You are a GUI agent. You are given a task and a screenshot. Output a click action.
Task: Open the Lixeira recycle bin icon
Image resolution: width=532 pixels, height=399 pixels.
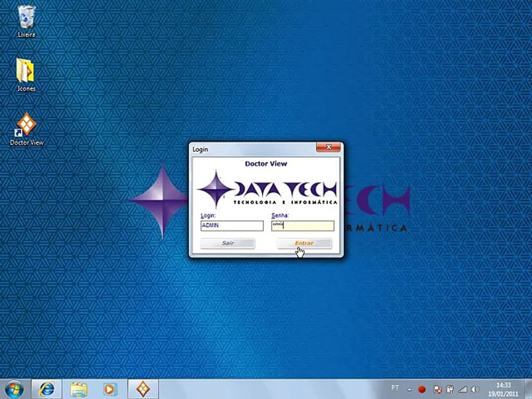(27, 21)
